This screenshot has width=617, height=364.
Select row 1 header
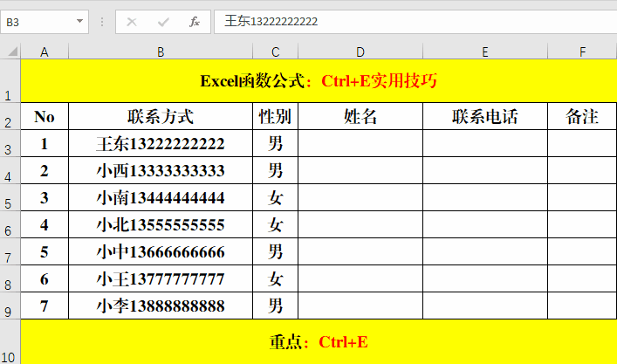coord(10,81)
